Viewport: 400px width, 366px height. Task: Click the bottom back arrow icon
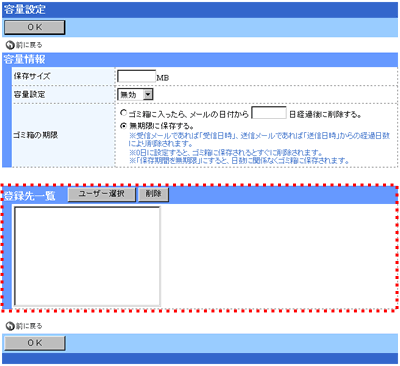click(x=11, y=326)
